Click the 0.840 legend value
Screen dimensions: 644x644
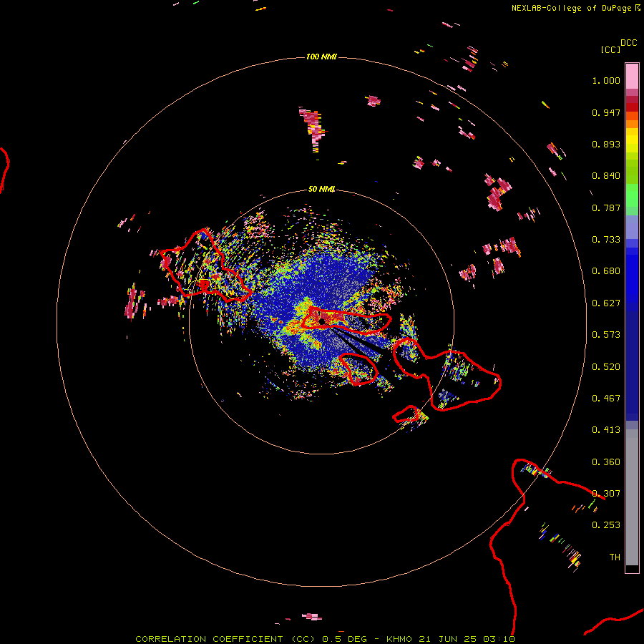(606, 176)
